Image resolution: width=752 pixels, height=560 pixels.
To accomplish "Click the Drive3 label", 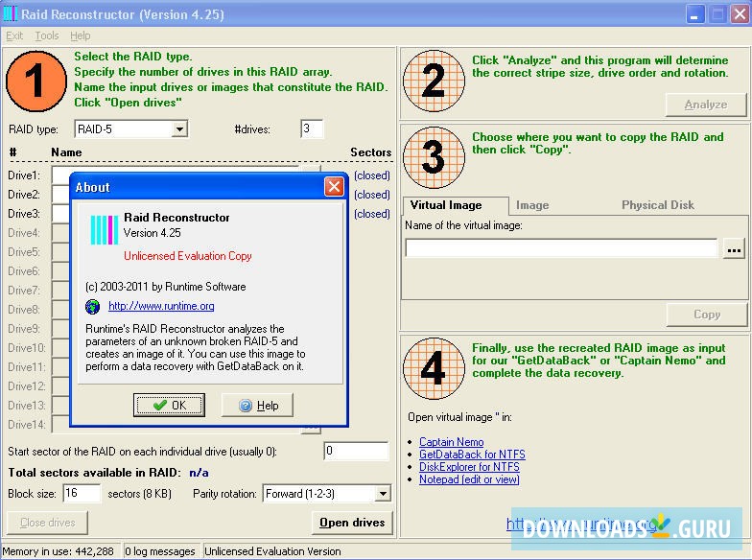I will coord(24,214).
